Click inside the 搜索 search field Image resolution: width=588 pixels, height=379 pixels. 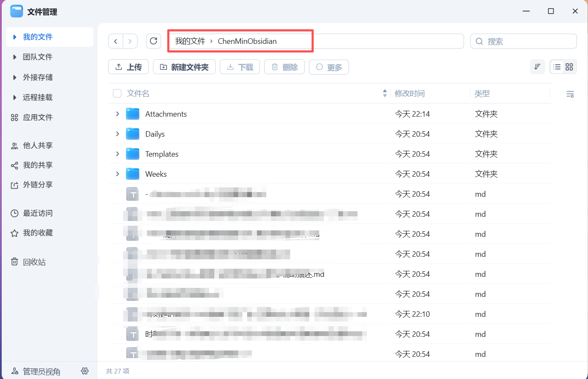[x=524, y=41]
